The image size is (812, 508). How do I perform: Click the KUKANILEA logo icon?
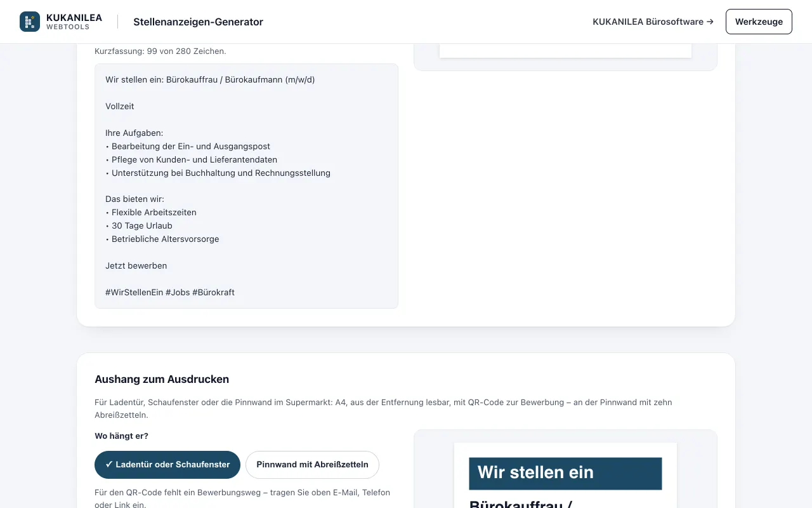click(30, 22)
